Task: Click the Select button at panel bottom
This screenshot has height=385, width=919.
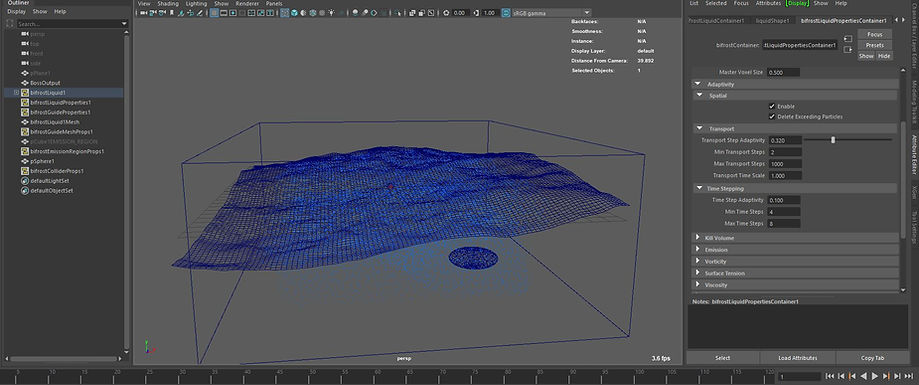Action: (x=723, y=358)
